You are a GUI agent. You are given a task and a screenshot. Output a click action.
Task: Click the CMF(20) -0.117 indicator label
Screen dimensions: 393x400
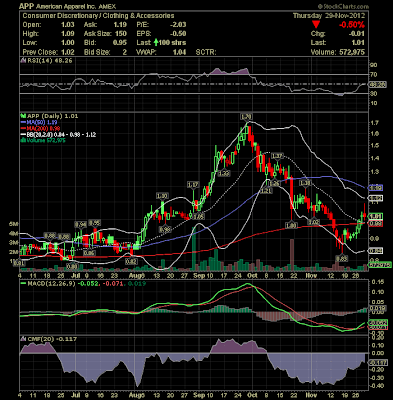click(x=51, y=339)
